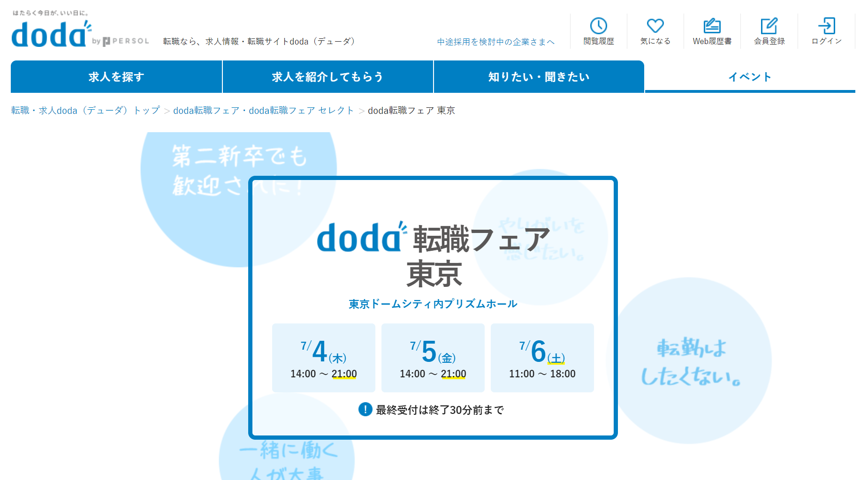Click the blue exclamation info icon
The width and height of the screenshot is (868, 480).
[365, 409]
